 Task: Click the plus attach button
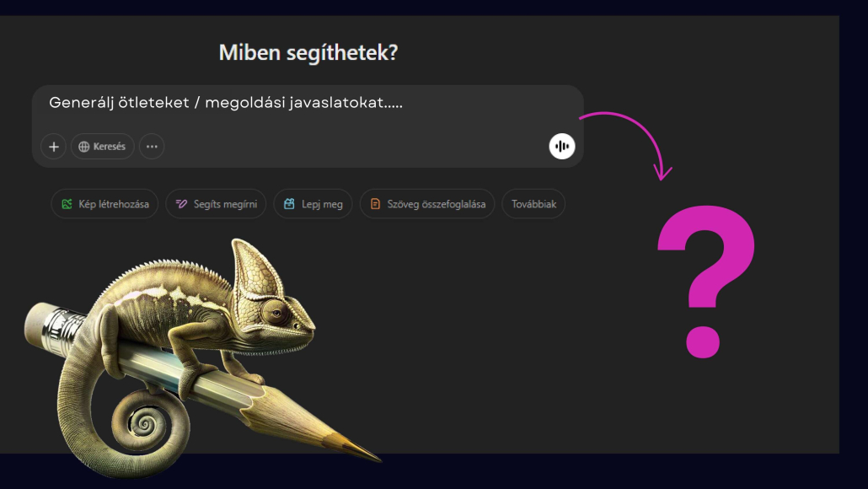click(53, 147)
